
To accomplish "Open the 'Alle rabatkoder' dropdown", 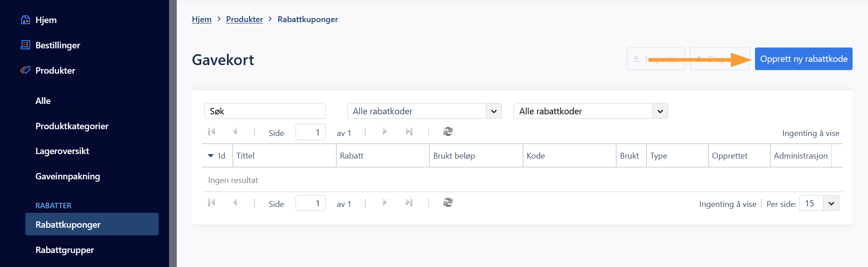I will coord(425,111).
